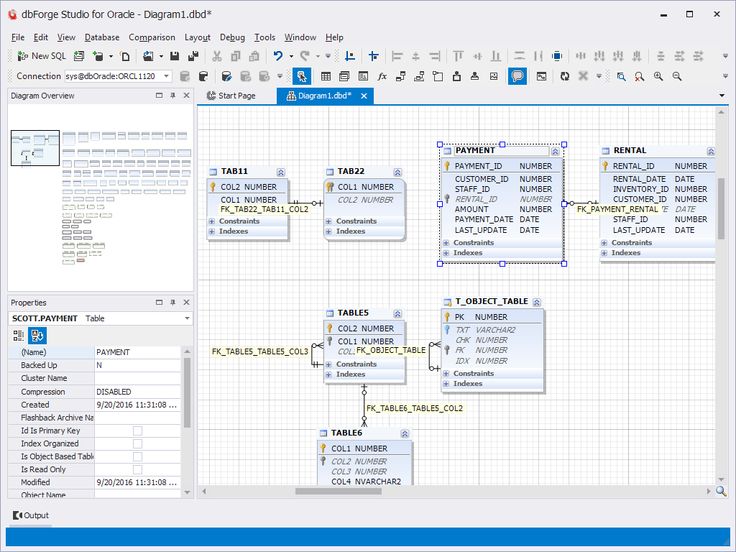Expand Indexes in the TAB11 table
The width and height of the screenshot is (736, 552).
(x=212, y=231)
